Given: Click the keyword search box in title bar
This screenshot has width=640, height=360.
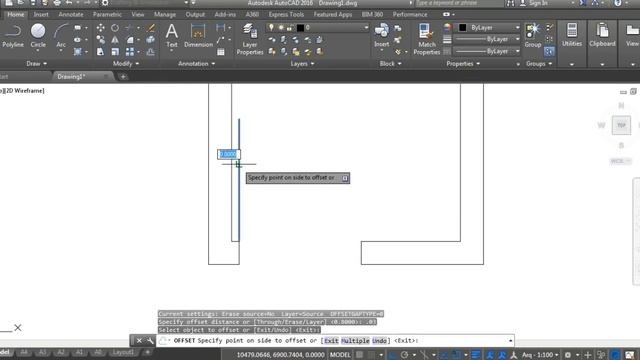Looking at the screenshot, I should [x=459, y=3].
